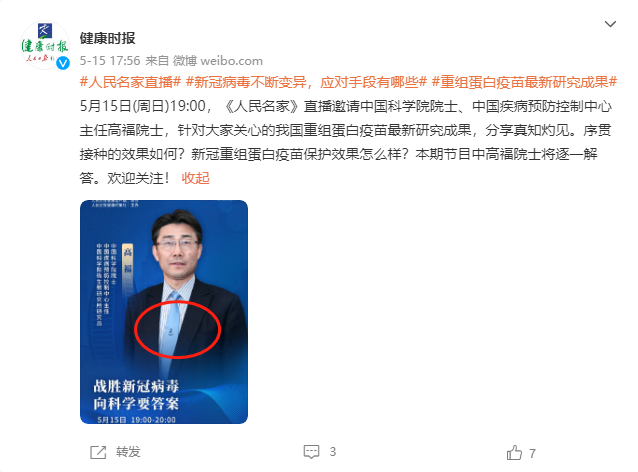Image resolution: width=638 pixels, height=472 pixels.
Task: Open the livestream poster image thumbnail
Action: point(164,312)
